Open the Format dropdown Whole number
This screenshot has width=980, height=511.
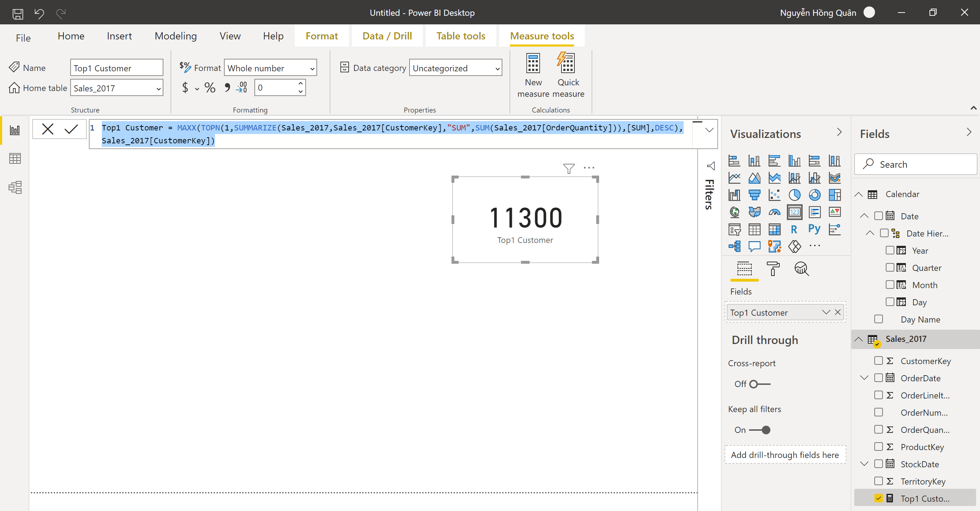tap(271, 68)
